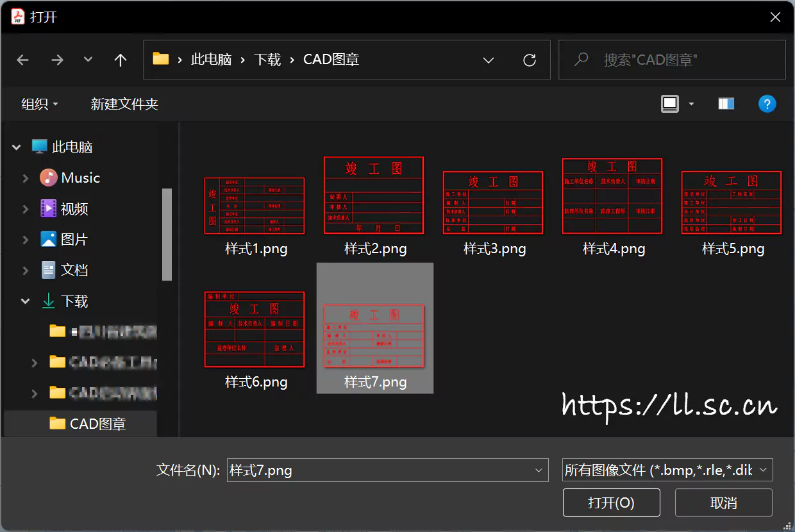795x532 pixels.
Task: Select the Music folder in sidebar
Action: 80,178
